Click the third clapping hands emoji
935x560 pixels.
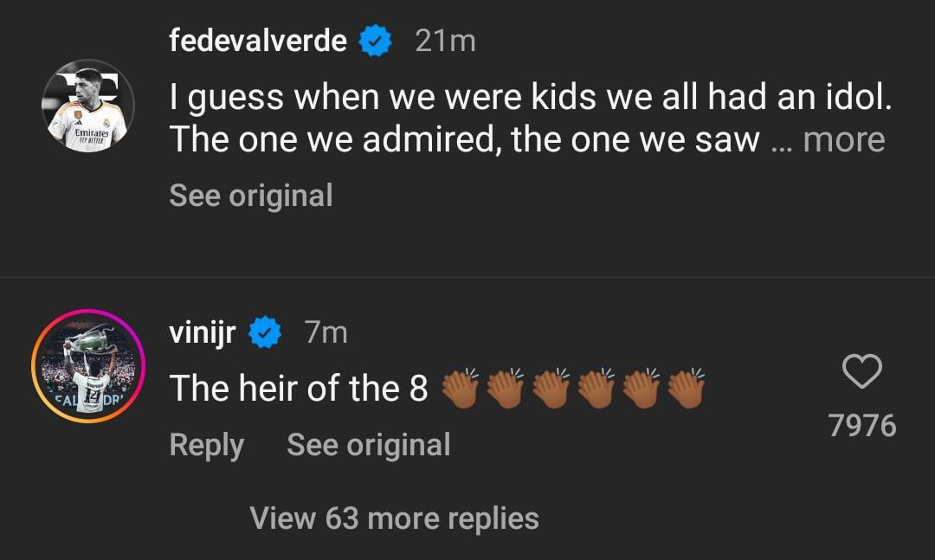pyautogui.click(x=551, y=388)
